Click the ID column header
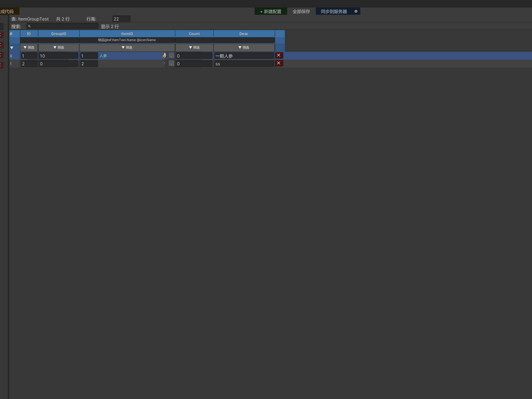The width and height of the screenshot is (532, 399). [29, 34]
